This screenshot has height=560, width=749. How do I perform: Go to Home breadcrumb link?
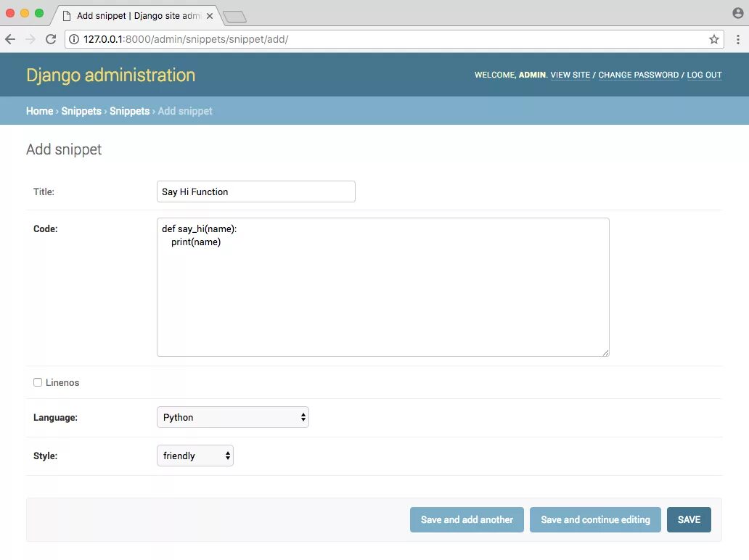pos(40,111)
